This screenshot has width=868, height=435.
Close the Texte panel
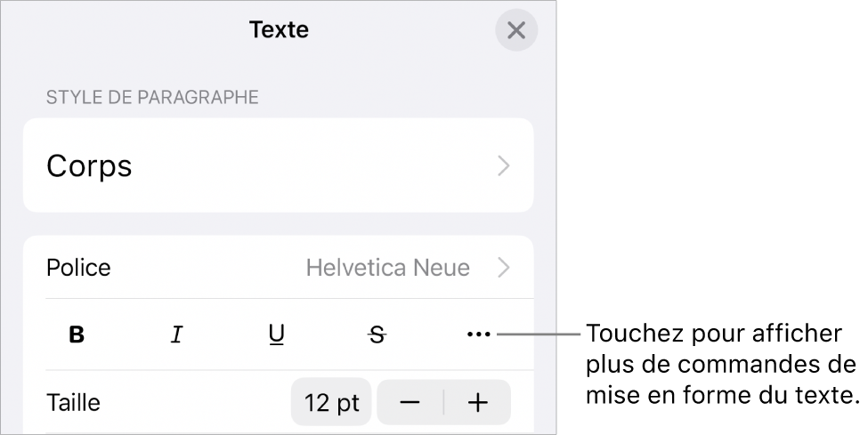516,30
